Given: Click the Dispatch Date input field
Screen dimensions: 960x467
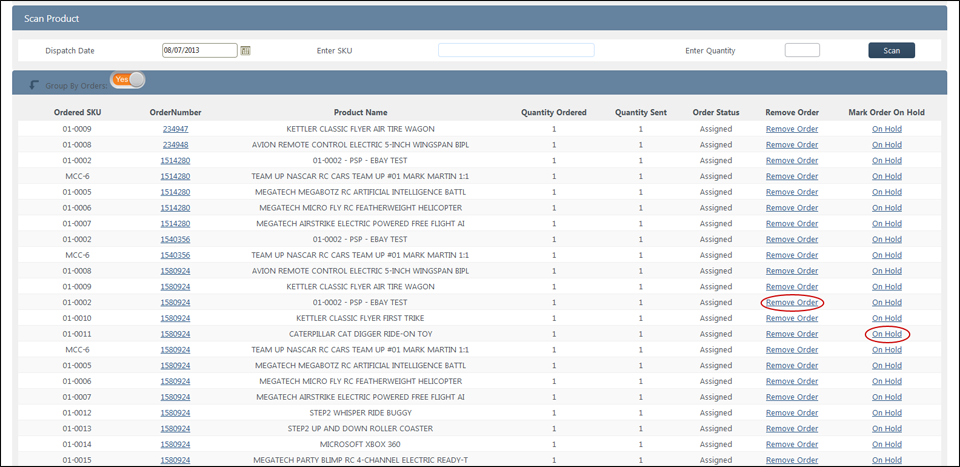Looking at the screenshot, I should click(x=200, y=50).
